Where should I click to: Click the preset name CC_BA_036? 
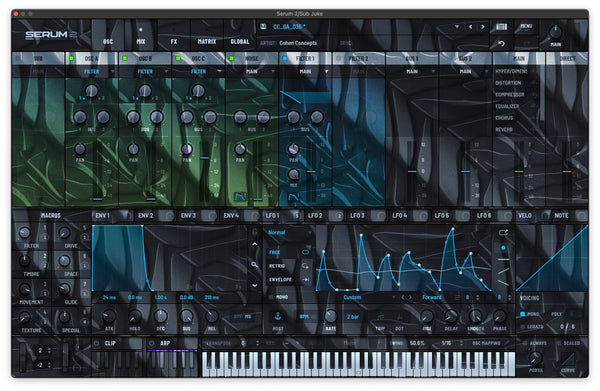[x=289, y=27]
